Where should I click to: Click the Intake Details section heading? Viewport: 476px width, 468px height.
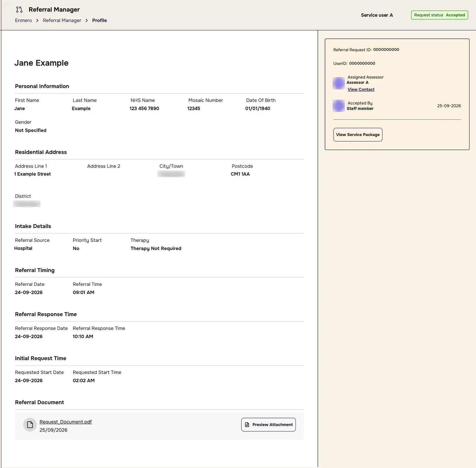click(33, 226)
